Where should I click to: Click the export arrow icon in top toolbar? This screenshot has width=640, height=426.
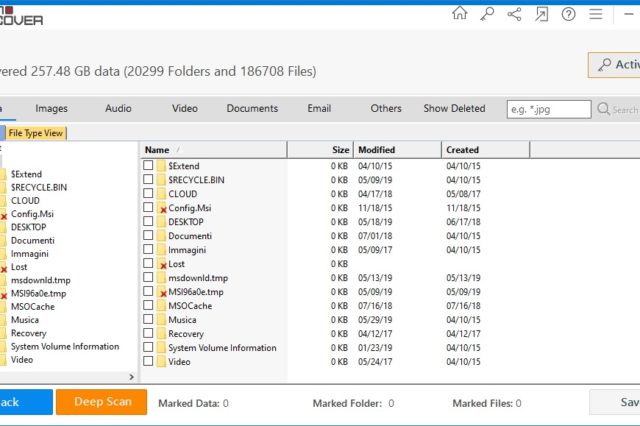click(x=541, y=13)
